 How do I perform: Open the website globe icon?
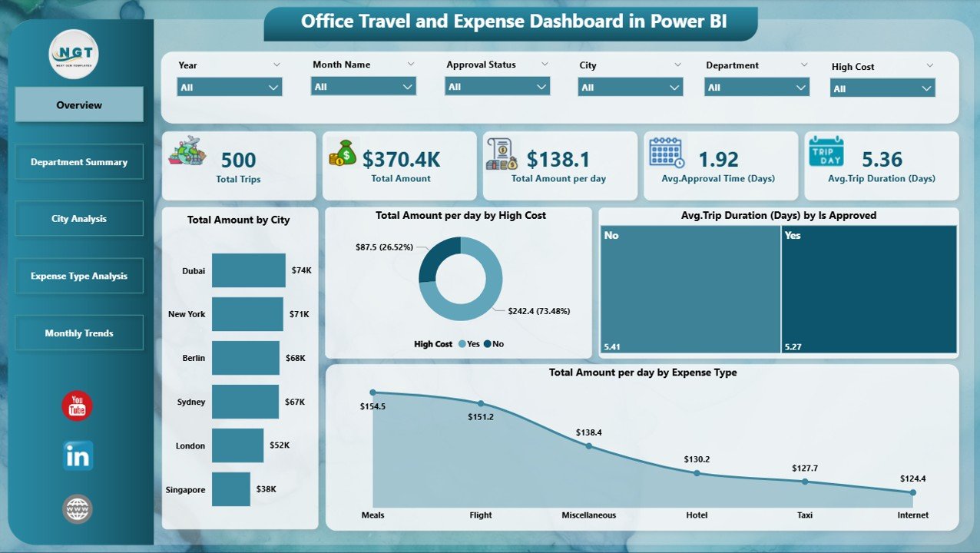pyautogui.click(x=78, y=508)
